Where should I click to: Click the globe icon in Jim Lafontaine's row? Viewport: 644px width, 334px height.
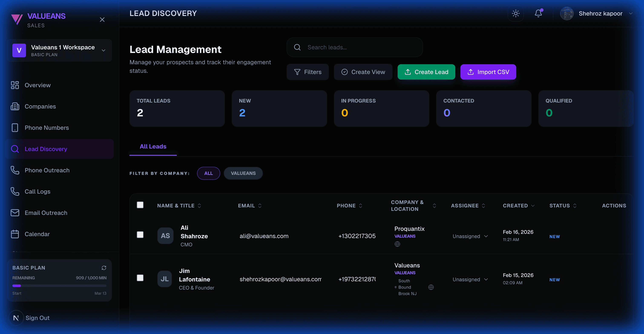[x=431, y=287]
